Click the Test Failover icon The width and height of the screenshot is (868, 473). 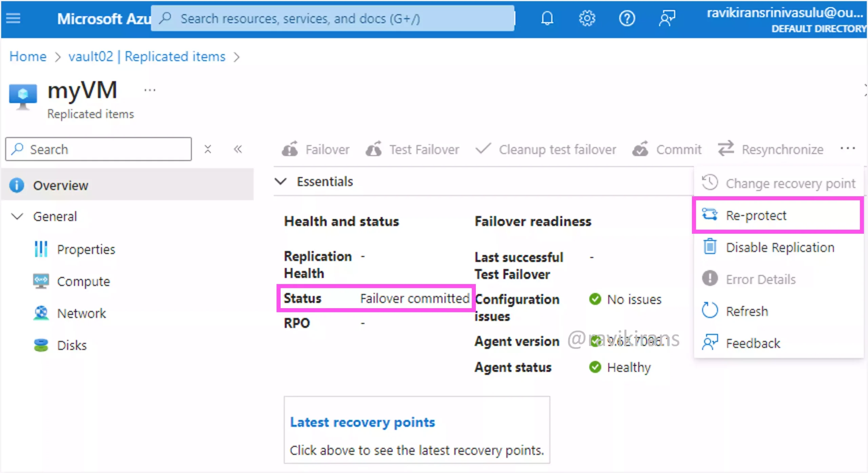pos(375,150)
